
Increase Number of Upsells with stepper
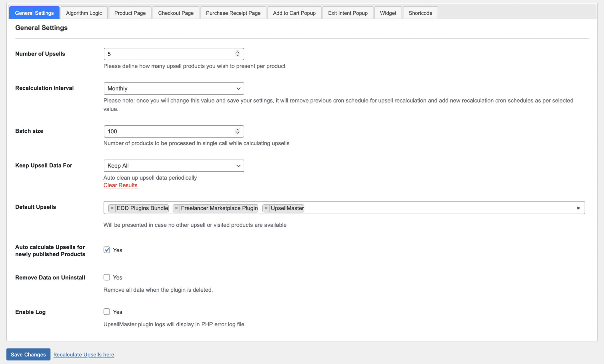coord(237,52)
